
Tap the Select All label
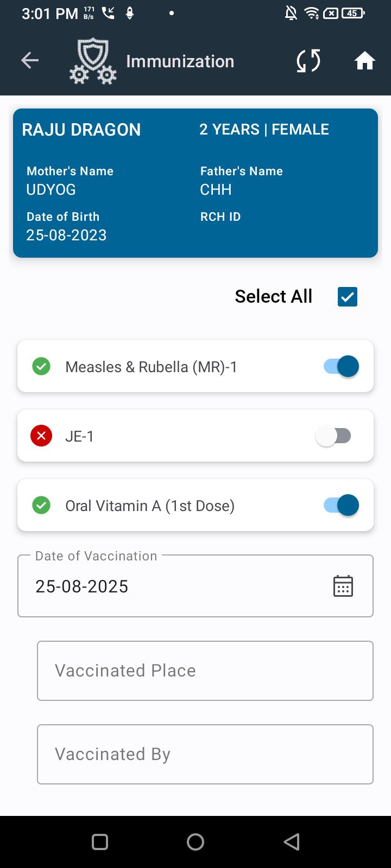tap(273, 297)
